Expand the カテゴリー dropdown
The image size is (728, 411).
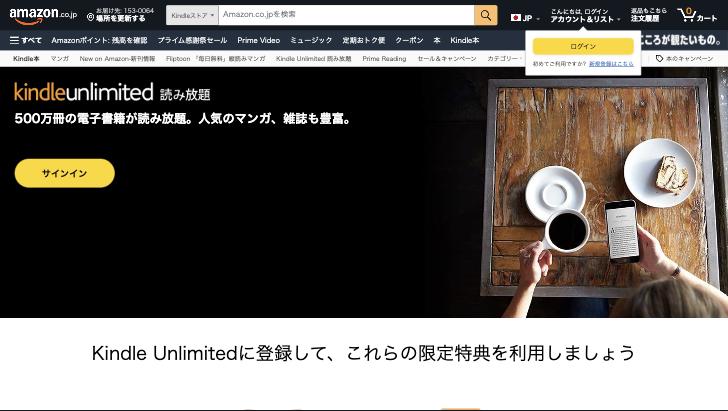click(504, 59)
